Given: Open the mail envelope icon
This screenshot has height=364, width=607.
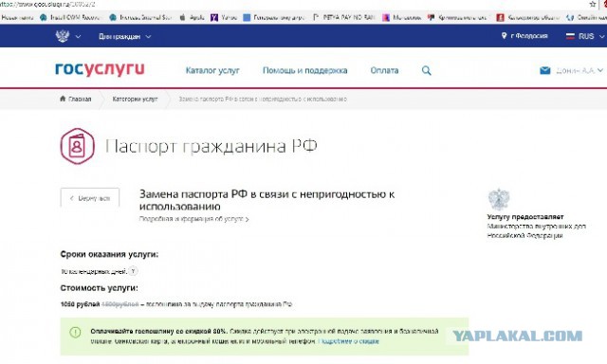Looking at the screenshot, I should point(545,70).
